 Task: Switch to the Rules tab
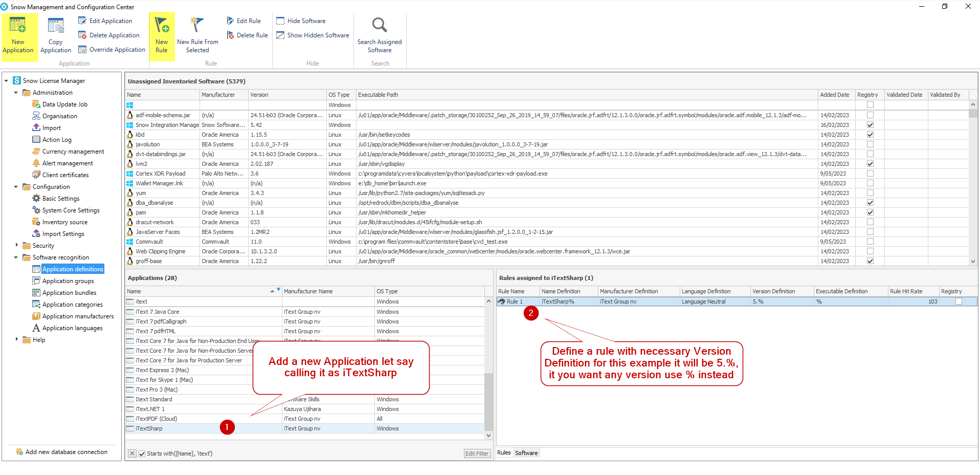point(504,452)
